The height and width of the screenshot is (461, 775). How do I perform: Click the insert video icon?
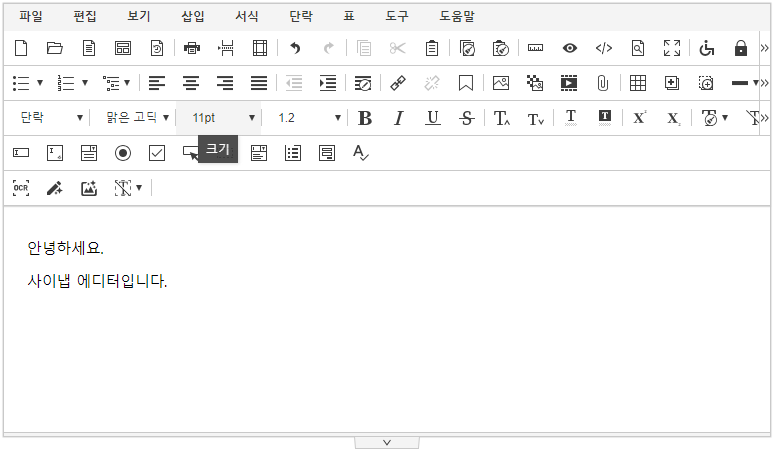pyautogui.click(x=569, y=83)
